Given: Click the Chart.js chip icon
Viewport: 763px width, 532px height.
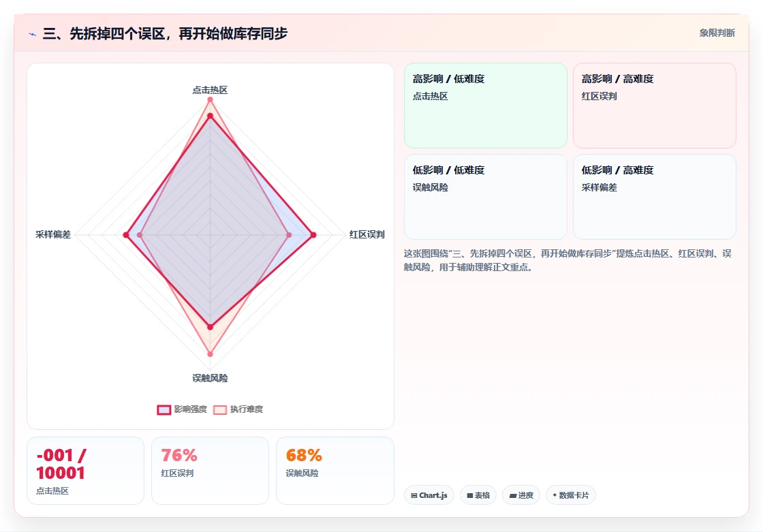Looking at the screenshot, I should 414,495.
